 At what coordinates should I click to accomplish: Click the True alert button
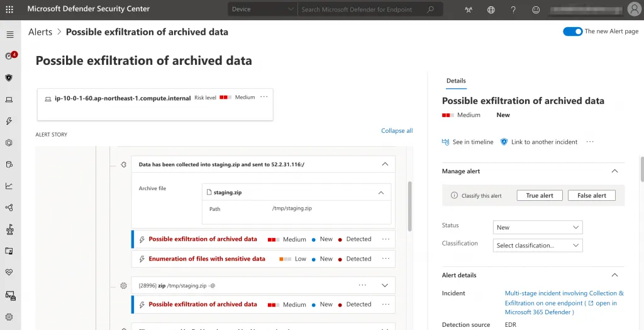coord(539,196)
